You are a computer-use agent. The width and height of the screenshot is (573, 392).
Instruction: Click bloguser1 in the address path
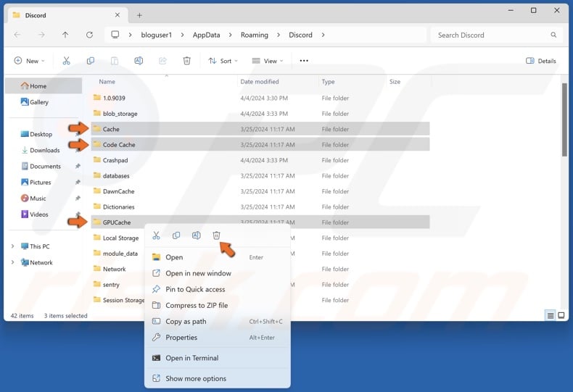tap(157, 35)
